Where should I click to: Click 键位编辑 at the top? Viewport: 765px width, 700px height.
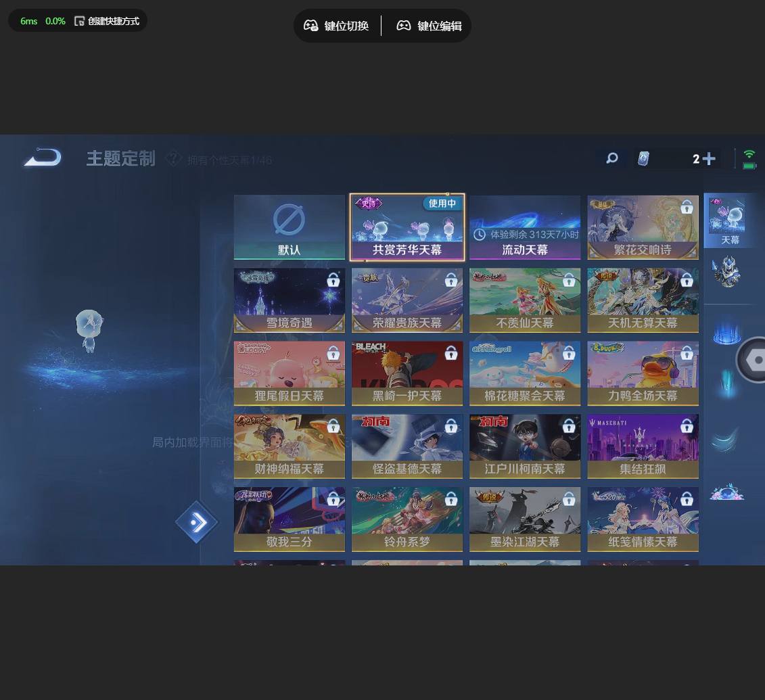430,26
